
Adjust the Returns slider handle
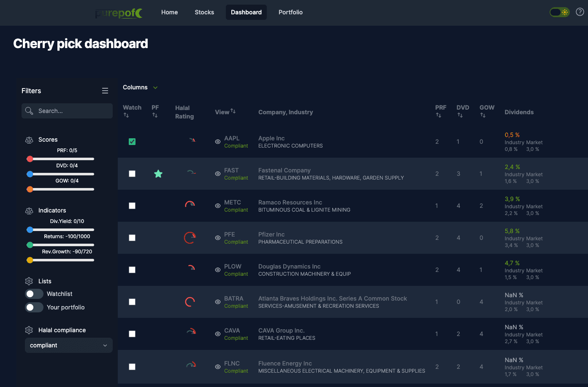tap(30, 245)
